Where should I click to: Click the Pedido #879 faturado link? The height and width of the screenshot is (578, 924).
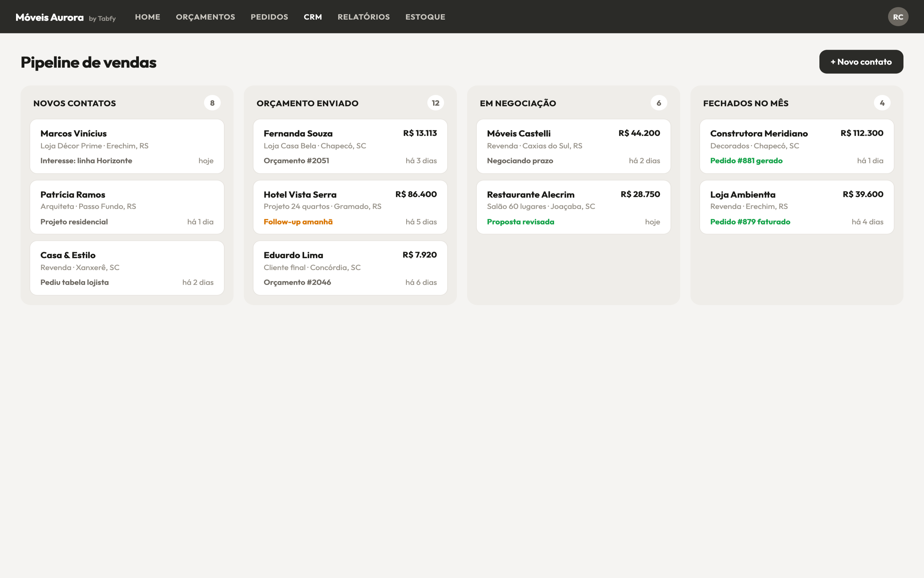click(x=750, y=222)
